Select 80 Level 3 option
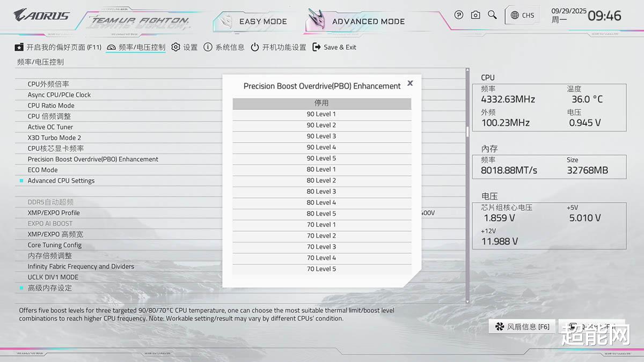This screenshot has width=644, height=362. (322, 191)
